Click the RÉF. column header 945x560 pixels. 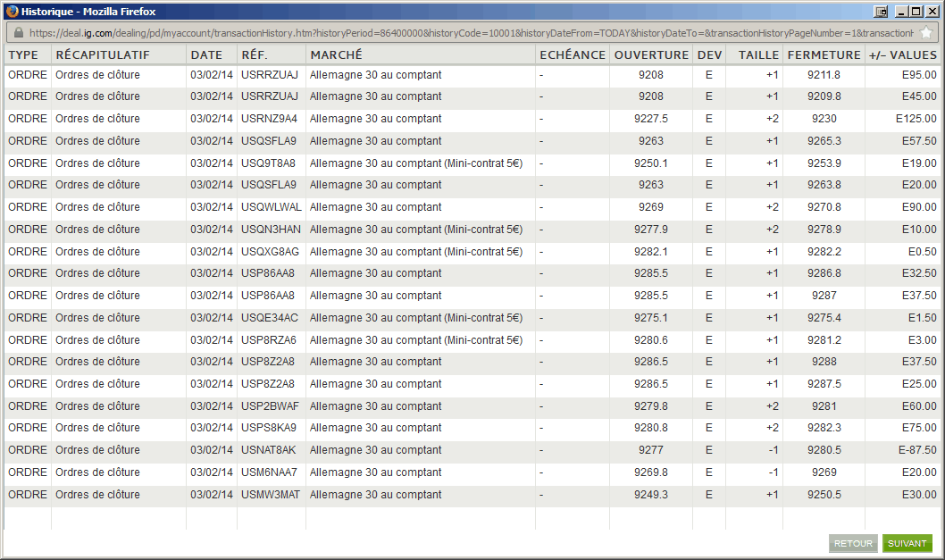254,54
